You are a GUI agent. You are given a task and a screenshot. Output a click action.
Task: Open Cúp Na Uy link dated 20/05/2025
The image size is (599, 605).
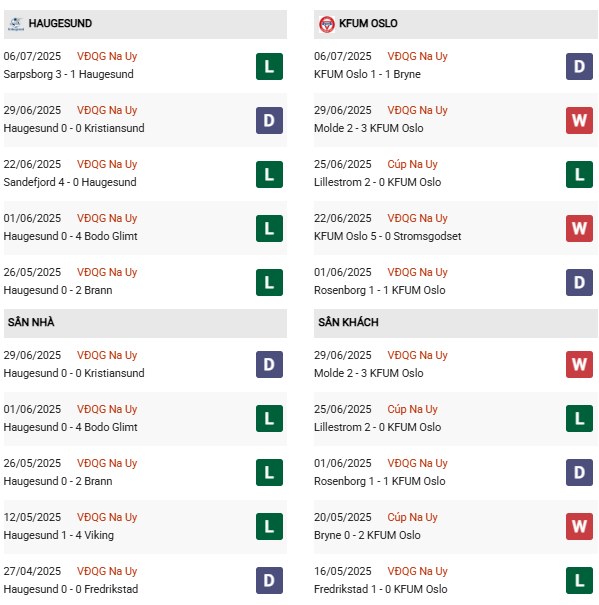point(412,517)
